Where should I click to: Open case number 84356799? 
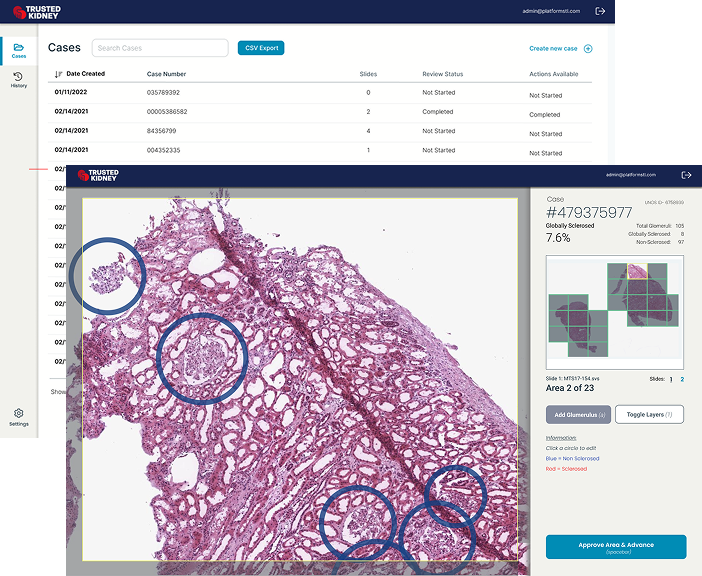[161, 131]
